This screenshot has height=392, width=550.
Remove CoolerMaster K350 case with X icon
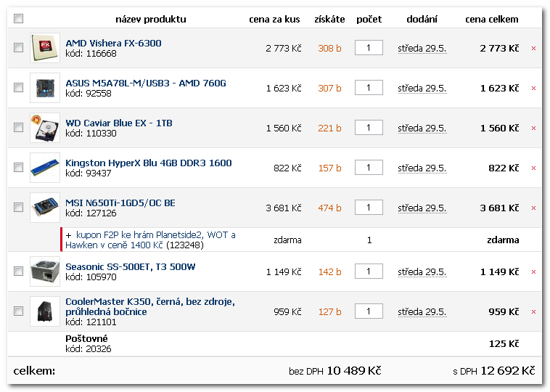pos(533,312)
